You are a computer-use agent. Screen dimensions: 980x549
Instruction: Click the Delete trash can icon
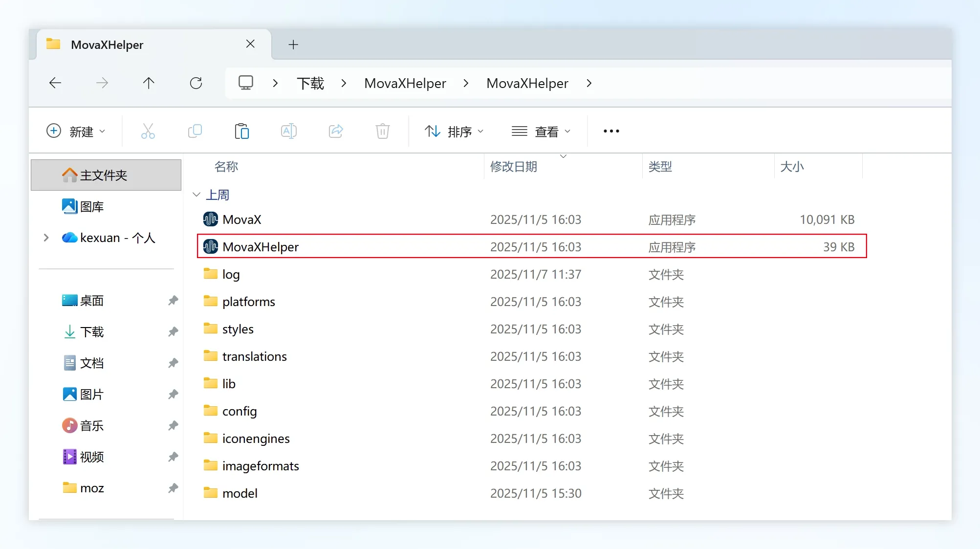click(382, 131)
